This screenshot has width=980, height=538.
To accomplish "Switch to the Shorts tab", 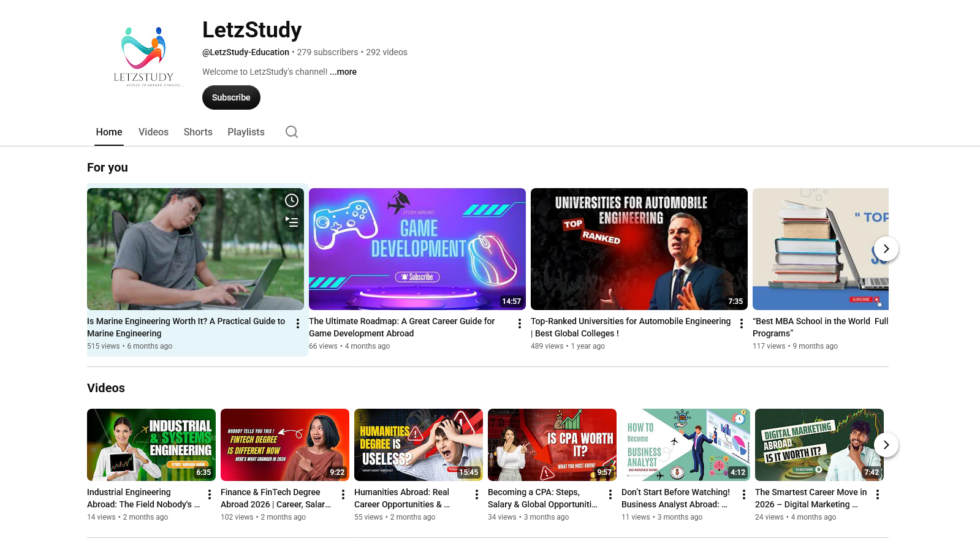I will 198,132.
